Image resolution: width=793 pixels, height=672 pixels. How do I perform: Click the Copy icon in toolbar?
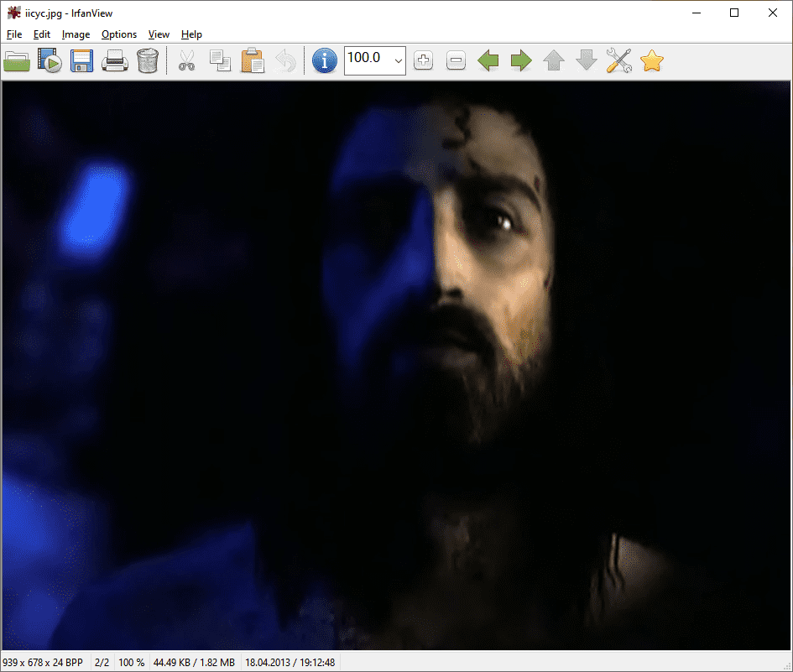(220, 61)
